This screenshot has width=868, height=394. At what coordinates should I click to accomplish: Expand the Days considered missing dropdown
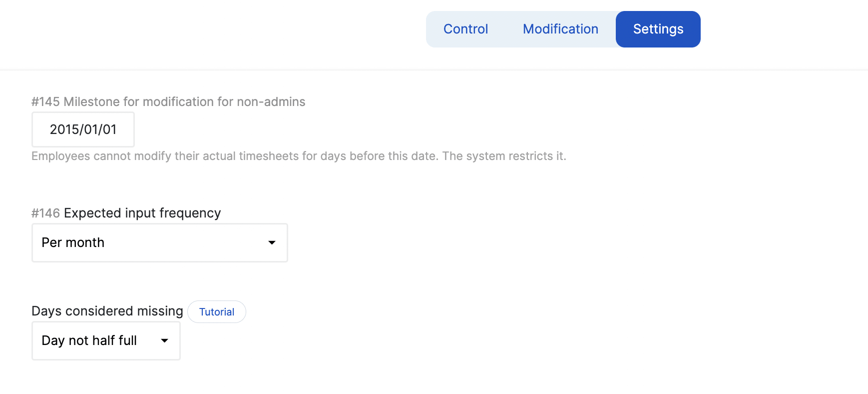click(x=106, y=340)
